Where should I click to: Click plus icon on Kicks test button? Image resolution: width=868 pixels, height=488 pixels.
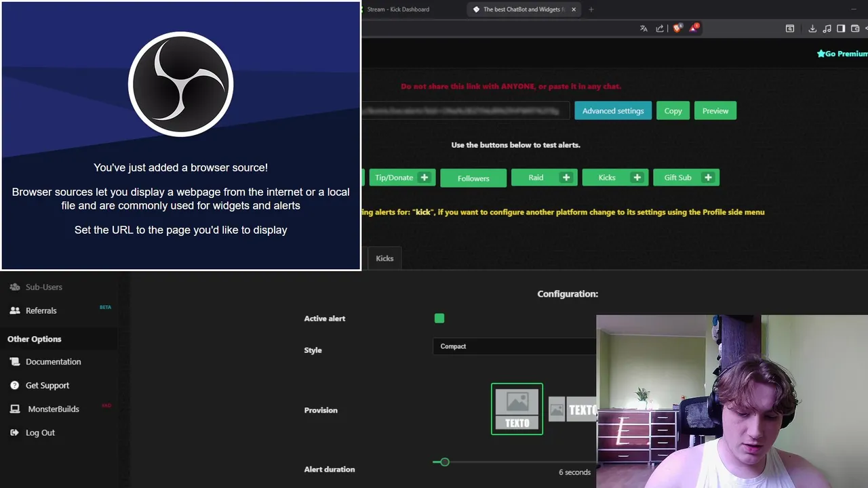[637, 178]
